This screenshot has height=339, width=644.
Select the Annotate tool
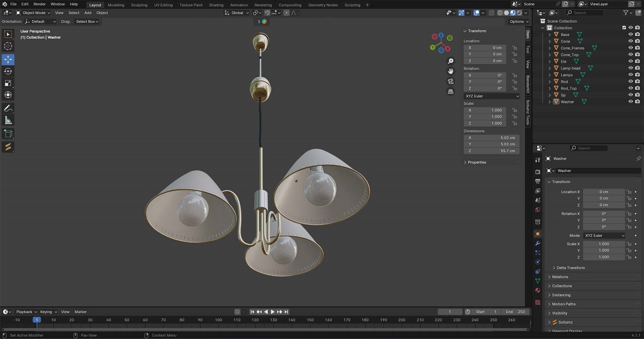8,109
